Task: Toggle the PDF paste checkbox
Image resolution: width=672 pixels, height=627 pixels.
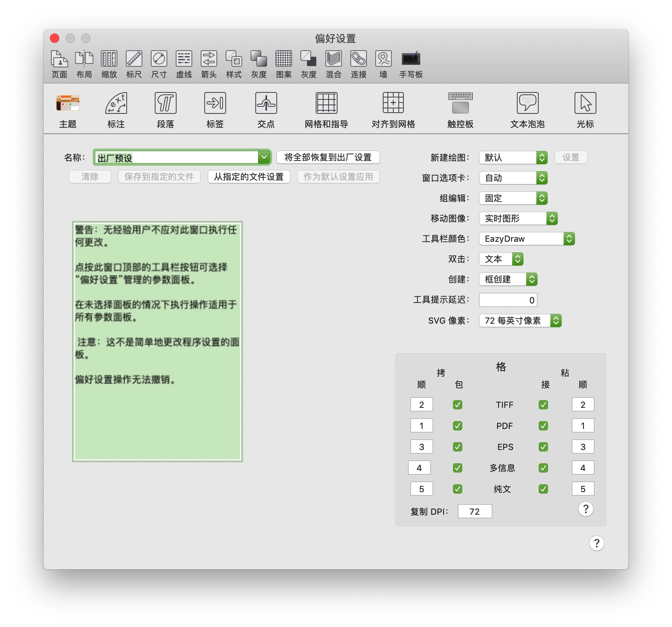Action: [543, 426]
